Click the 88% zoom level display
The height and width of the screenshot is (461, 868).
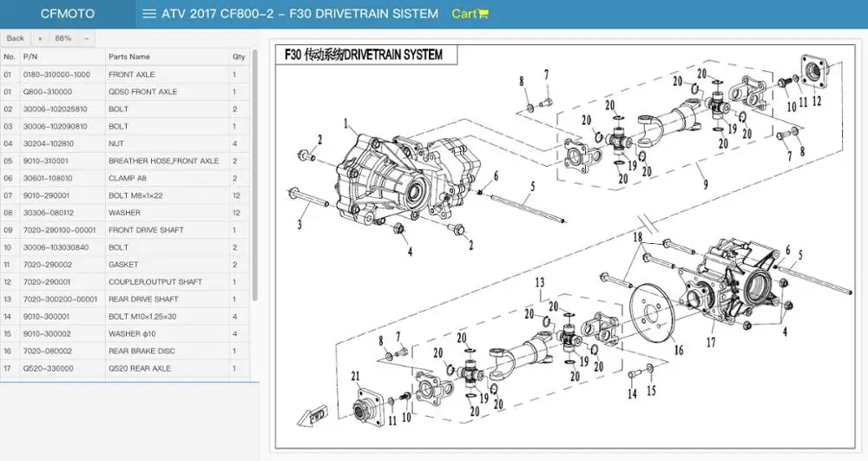(x=62, y=38)
